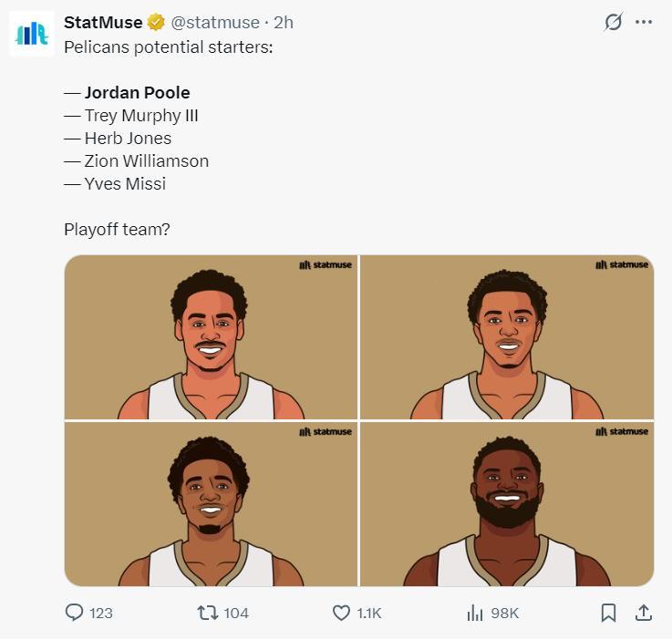672x640 pixels.
Task: Open the StatMuse display name link
Action: click(103, 23)
